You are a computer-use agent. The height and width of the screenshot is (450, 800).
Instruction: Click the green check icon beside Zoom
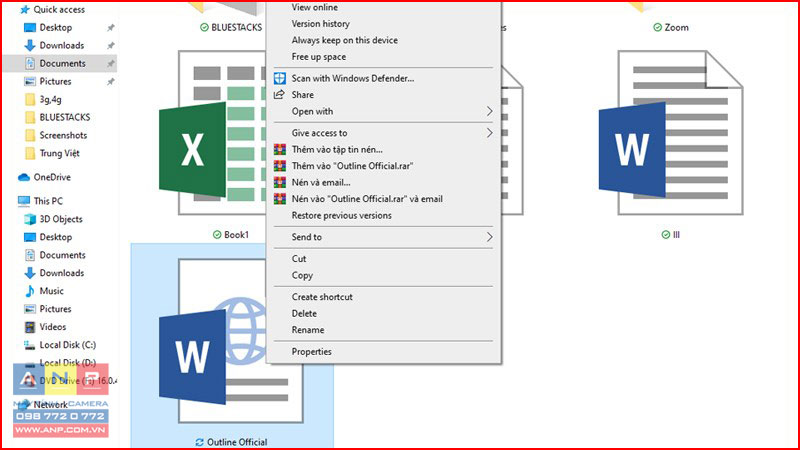658,28
